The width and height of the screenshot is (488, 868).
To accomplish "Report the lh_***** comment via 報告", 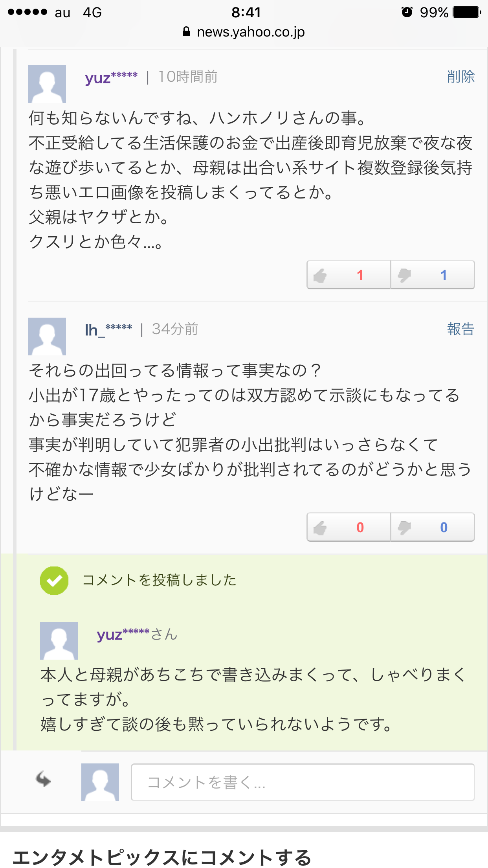I will [x=461, y=329].
